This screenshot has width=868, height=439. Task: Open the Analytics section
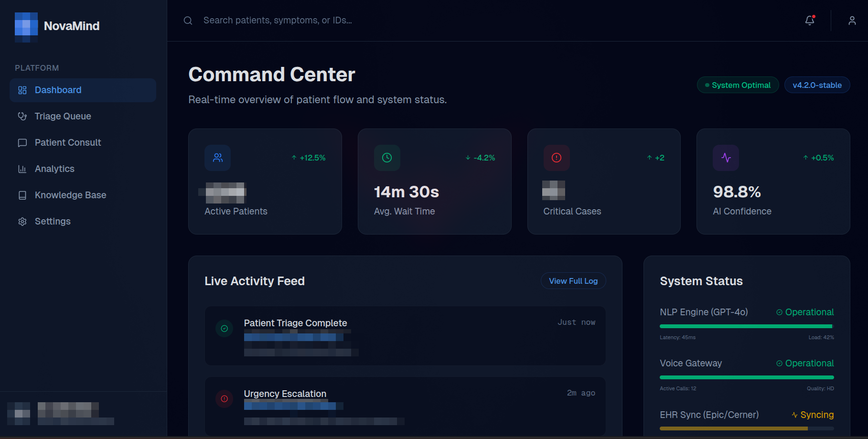83,169
